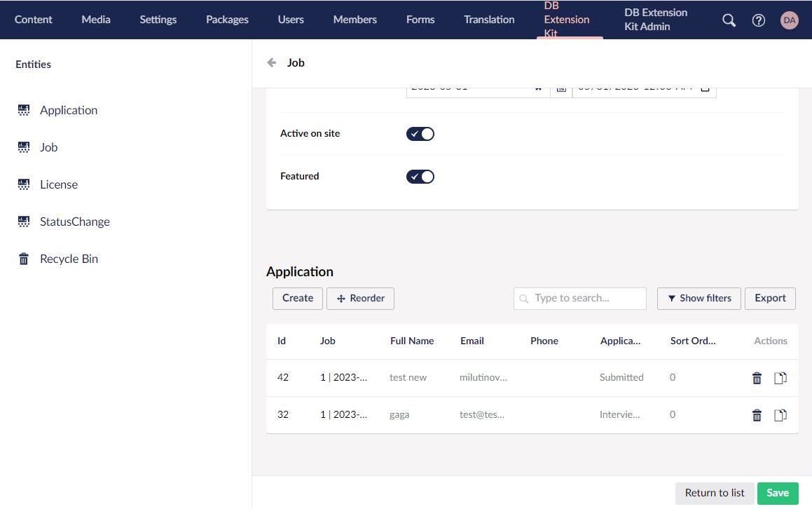Image resolution: width=812 pixels, height=509 pixels.
Task: Open the Settings section tab
Action: [158, 20]
